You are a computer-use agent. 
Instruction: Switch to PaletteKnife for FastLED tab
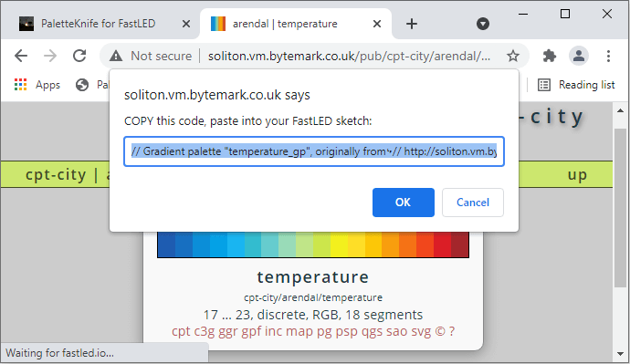[x=100, y=24]
